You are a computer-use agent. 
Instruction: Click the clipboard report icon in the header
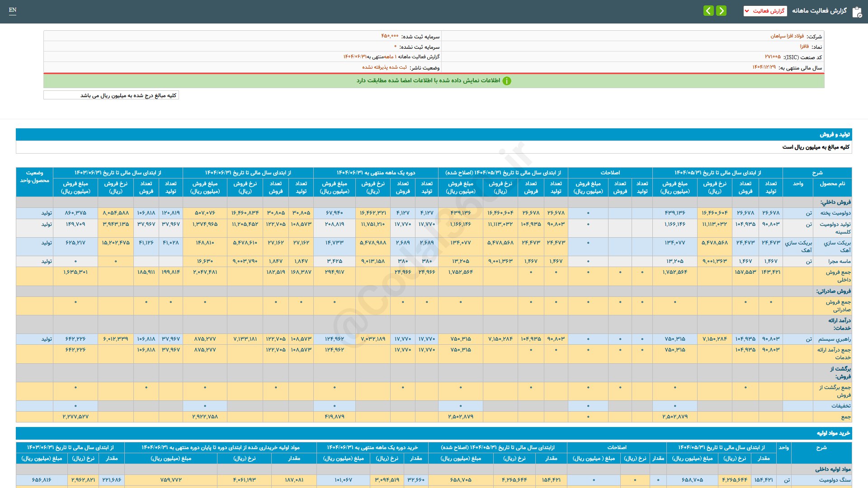(x=857, y=12)
